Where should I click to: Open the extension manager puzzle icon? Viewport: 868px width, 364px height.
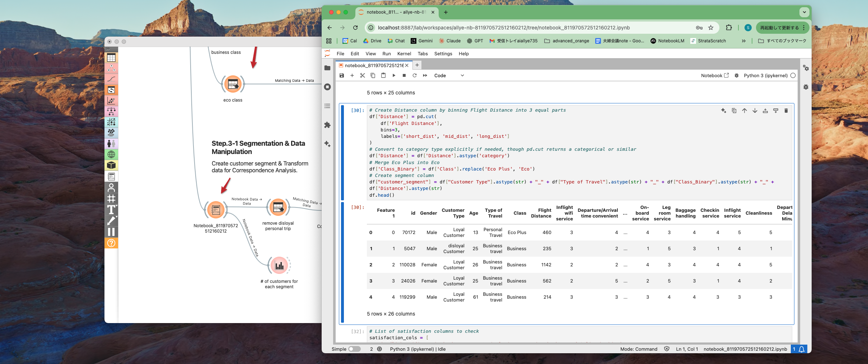coord(327,125)
